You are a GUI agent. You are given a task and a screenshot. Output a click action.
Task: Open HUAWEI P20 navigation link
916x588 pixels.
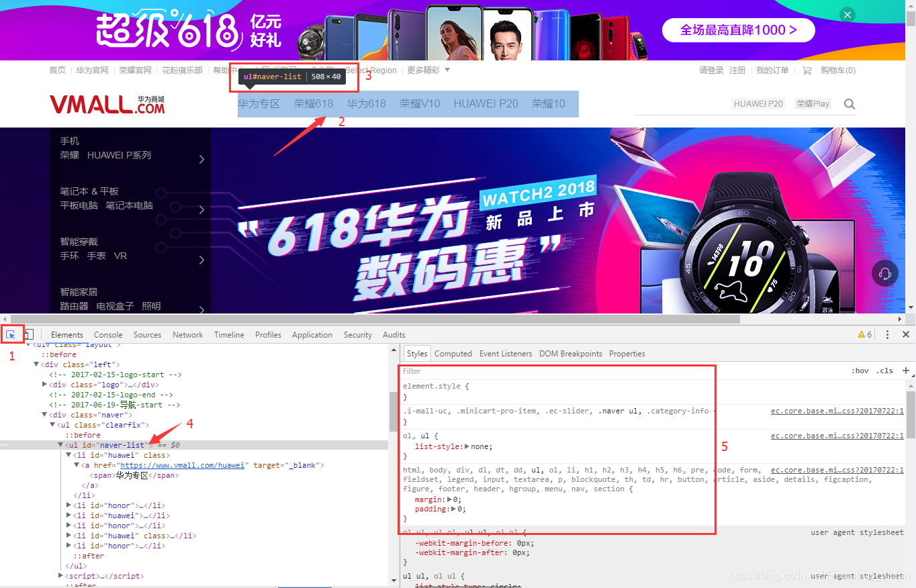click(486, 103)
